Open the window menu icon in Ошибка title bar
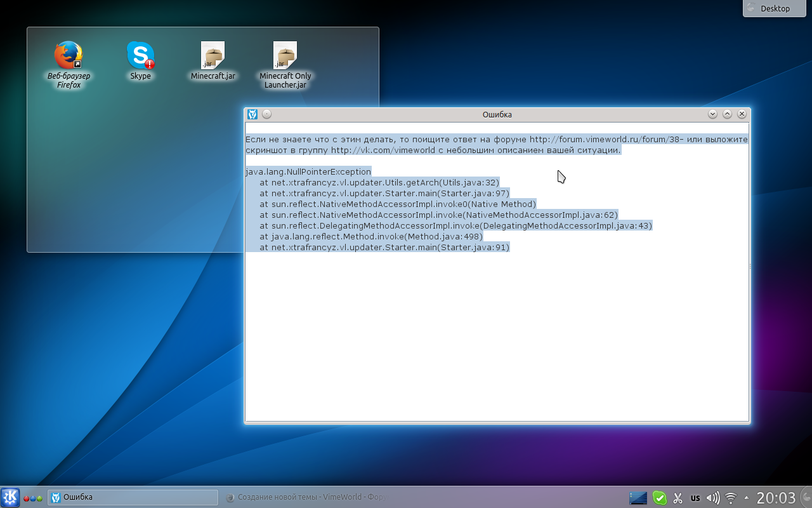Image resolution: width=812 pixels, height=508 pixels. click(x=252, y=114)
